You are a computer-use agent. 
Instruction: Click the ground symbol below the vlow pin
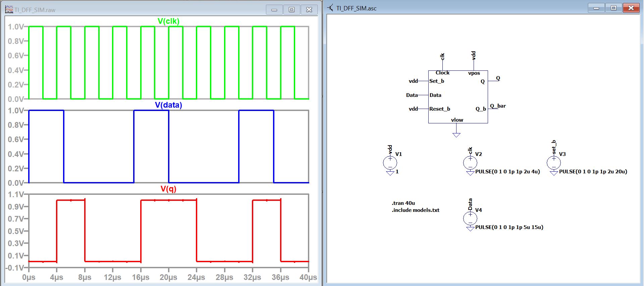(x=456, y=135)
